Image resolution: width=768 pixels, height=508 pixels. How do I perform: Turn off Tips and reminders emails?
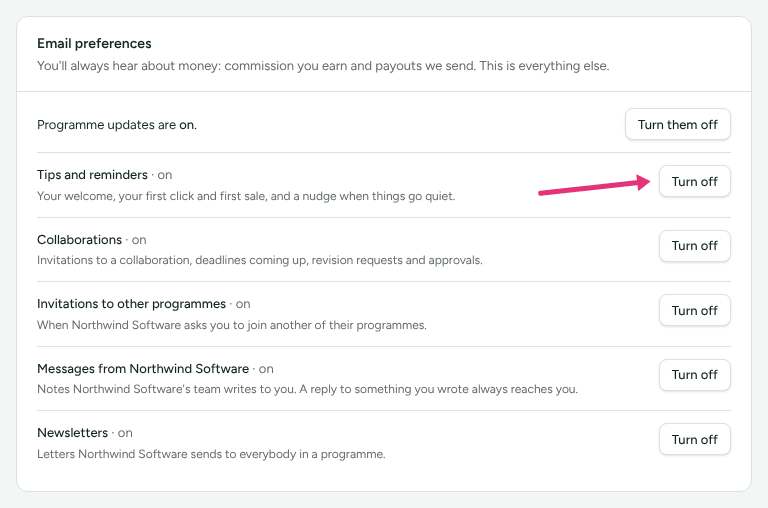click(x=695, y=181)
